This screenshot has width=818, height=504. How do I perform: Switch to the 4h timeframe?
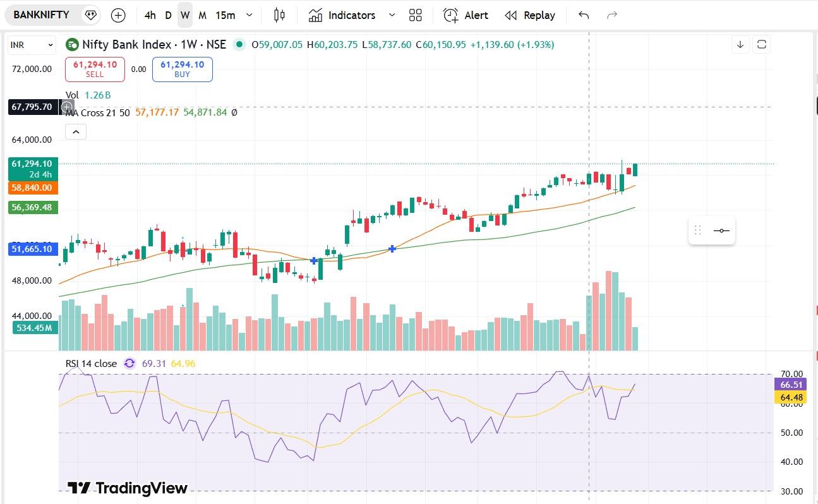pyautogui.click(x=150, y=15)
